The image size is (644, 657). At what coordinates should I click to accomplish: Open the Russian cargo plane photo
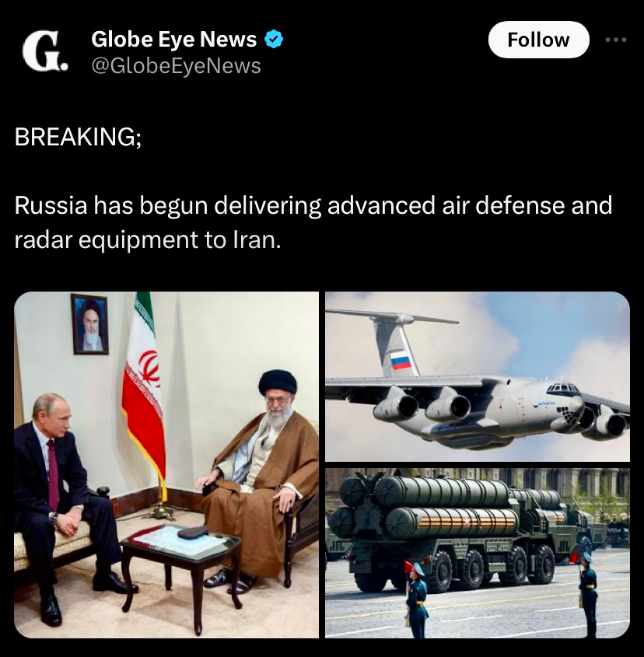478,376
